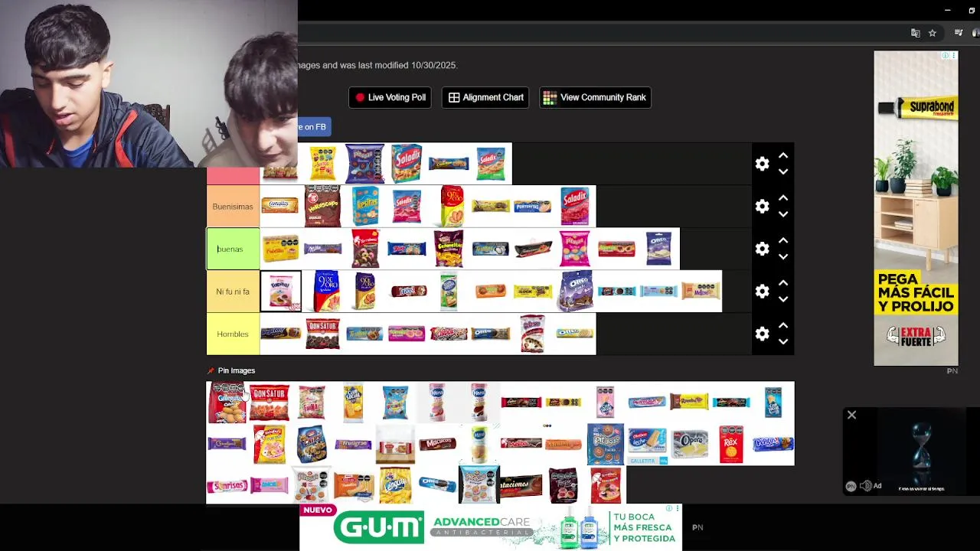Pick the yellow Rumba pack from unranked images

[x=689, y=402]
